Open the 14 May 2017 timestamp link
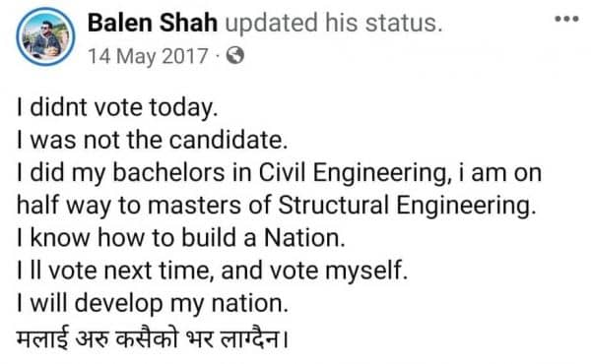Viewport: 591px width, 364px height. coord(148,56)
